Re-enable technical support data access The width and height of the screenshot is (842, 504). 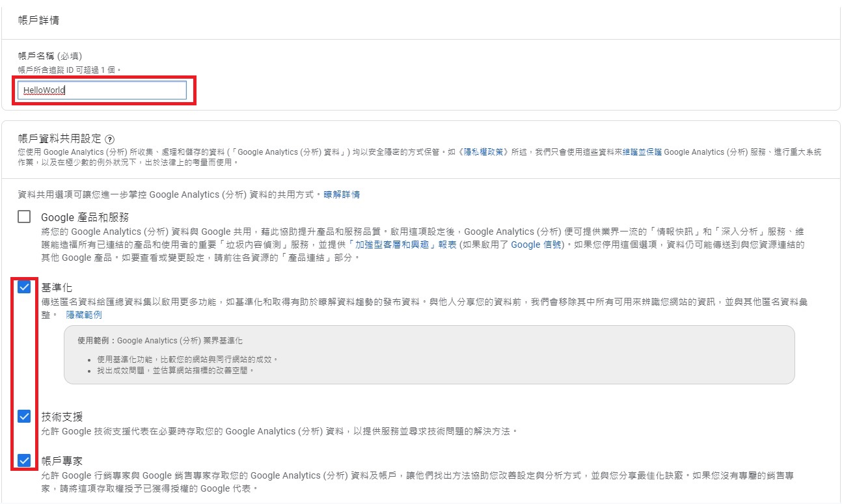pos(23,416)
